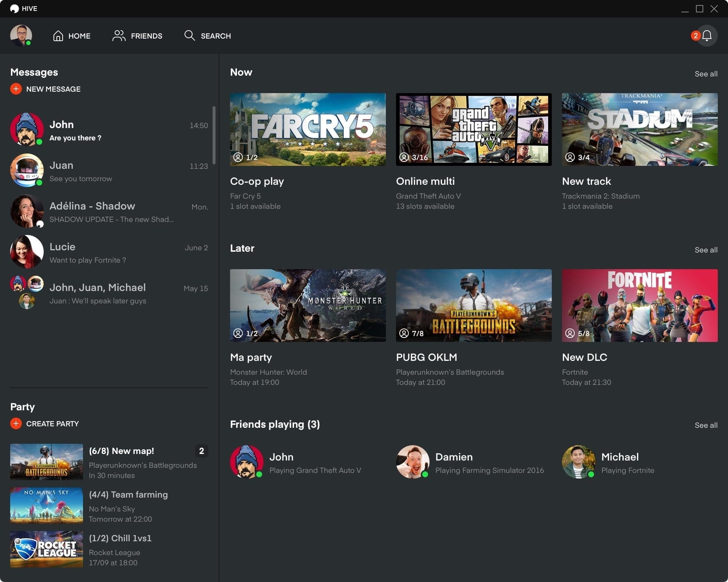Image resolution: width=728 pixels, height=582 pixels.
Task: Open the John, Juan, Michael group chat
Action: click(109, 293)
